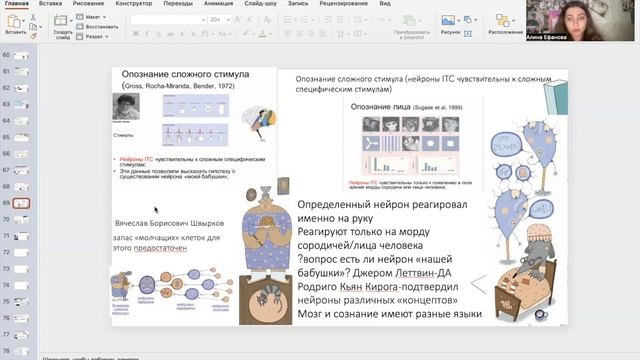Image resolution: width=640 pixels, height=360 pixels.
Task: Open the Конструктор ribbon tab
Action: tap(133, 3)
